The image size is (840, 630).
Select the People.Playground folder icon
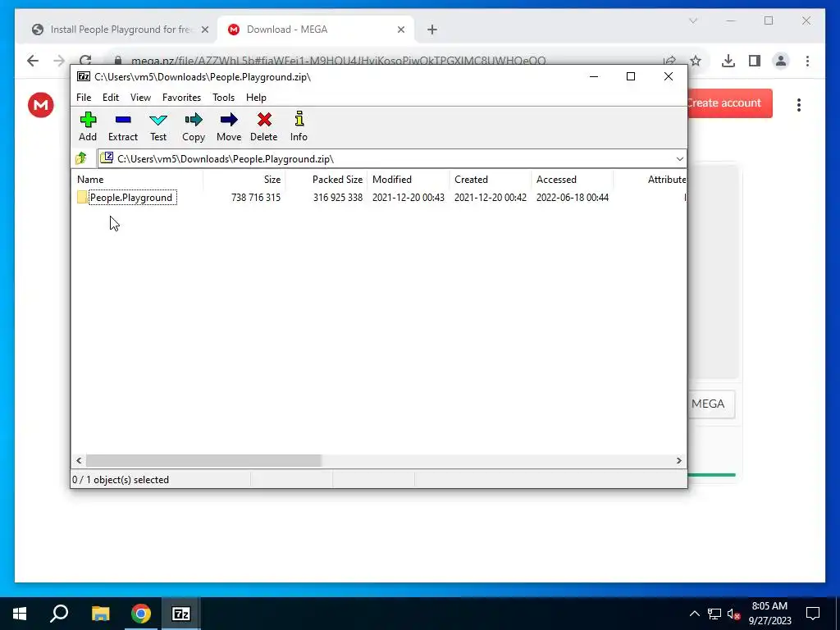(x=82, y=197)
